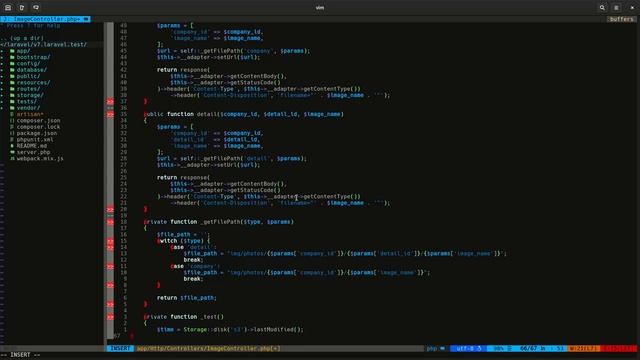Click 'Press ? for help' hint text
This screenshot has width=640, height=360.
coord(33,25)
